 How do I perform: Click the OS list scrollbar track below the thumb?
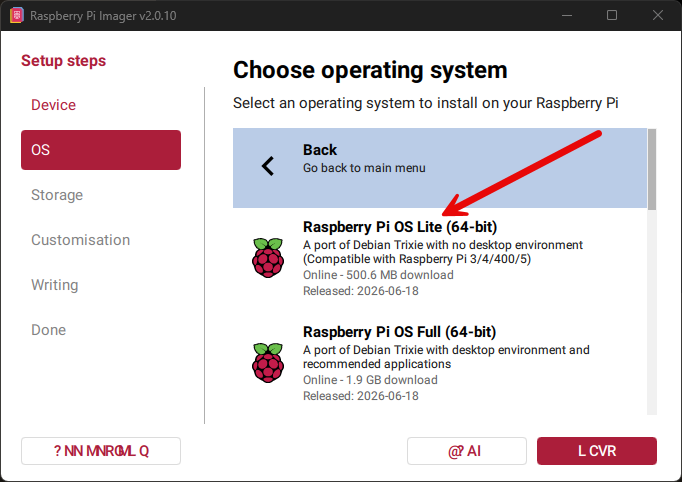[652, 312]
